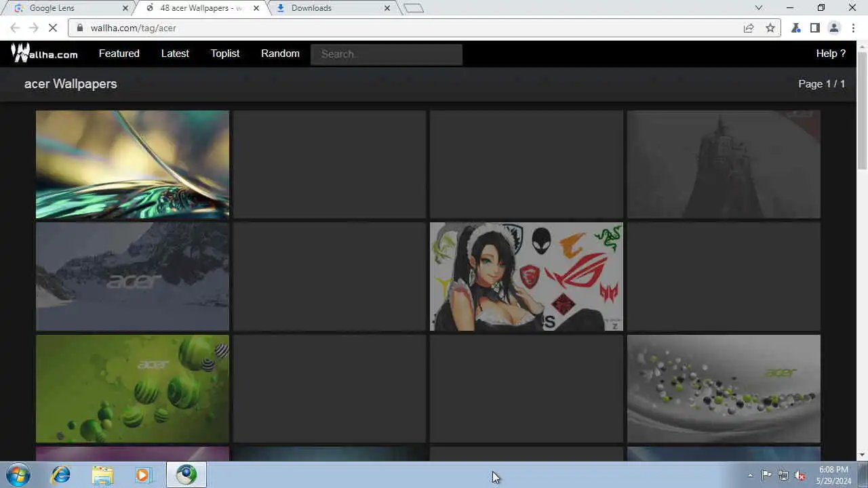868x488 pixels.
Task: Open the Help ? link
Action: [x=831, y=54]
